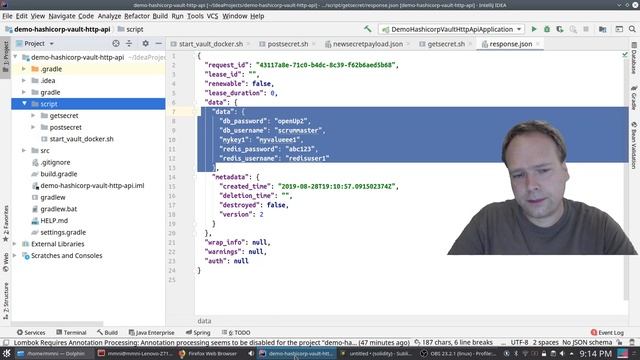Open project structure icon in toolbar
Screen dimensions: 640x360
602,29
